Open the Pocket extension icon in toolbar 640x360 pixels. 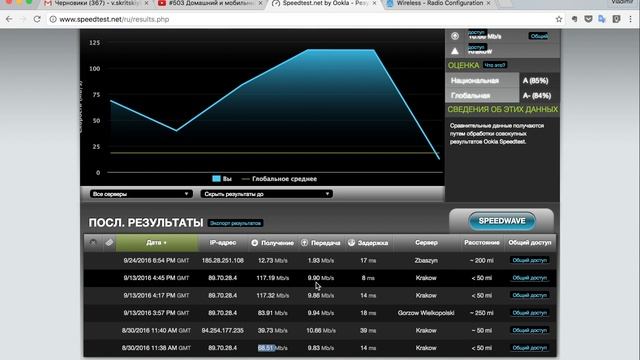coord(588,19)
